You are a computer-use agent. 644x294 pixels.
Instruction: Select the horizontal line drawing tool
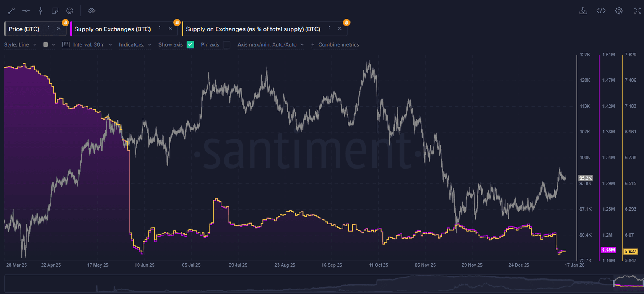point(26,11)
